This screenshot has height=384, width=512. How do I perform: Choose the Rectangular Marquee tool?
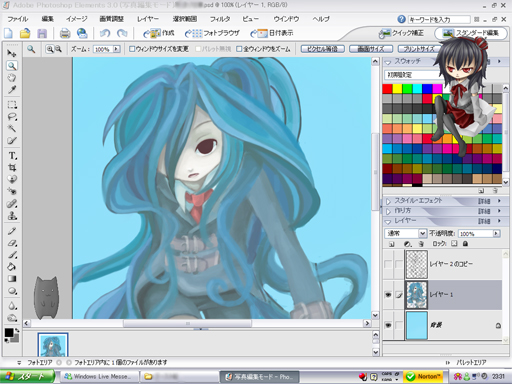pos(12,105)
